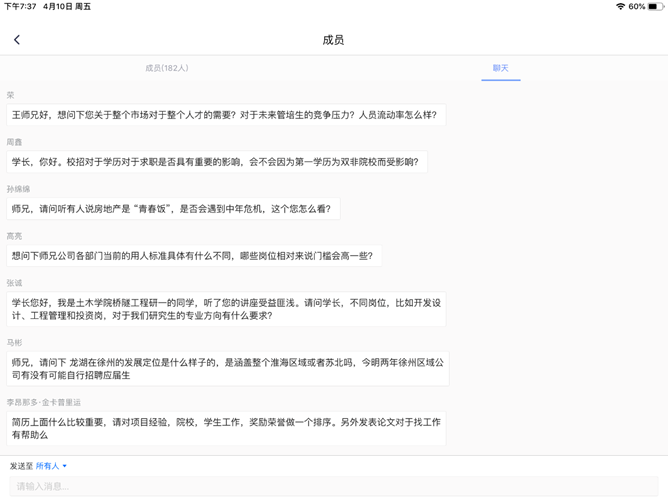Select 马彬's message about 龙湖在徐州
This screenshot has width=668, height=501.
(227, 369)
